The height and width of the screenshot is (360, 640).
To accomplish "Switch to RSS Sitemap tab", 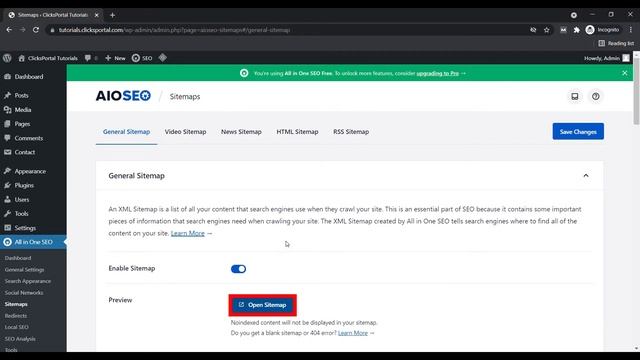I will [x=351, y=132].
